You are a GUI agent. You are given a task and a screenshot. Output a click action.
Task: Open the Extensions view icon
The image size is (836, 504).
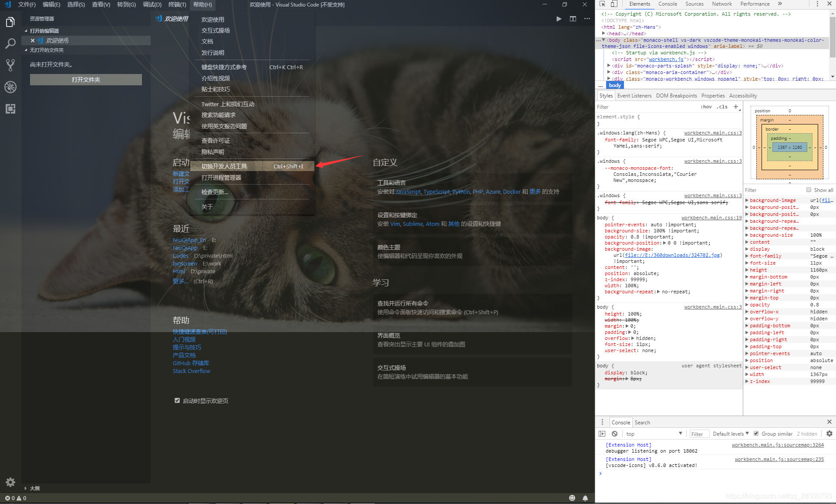tap(10, 109)
